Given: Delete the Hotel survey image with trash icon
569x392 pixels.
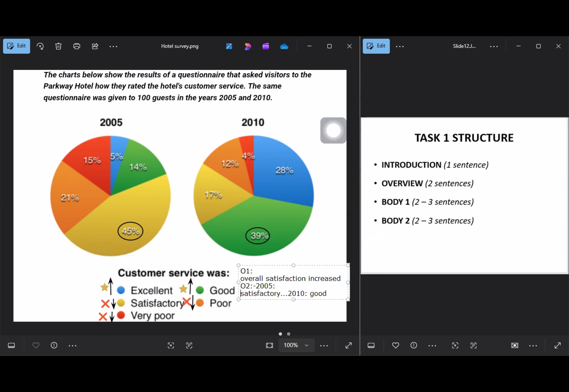Looking at the screenshot, I should point(58,46).
